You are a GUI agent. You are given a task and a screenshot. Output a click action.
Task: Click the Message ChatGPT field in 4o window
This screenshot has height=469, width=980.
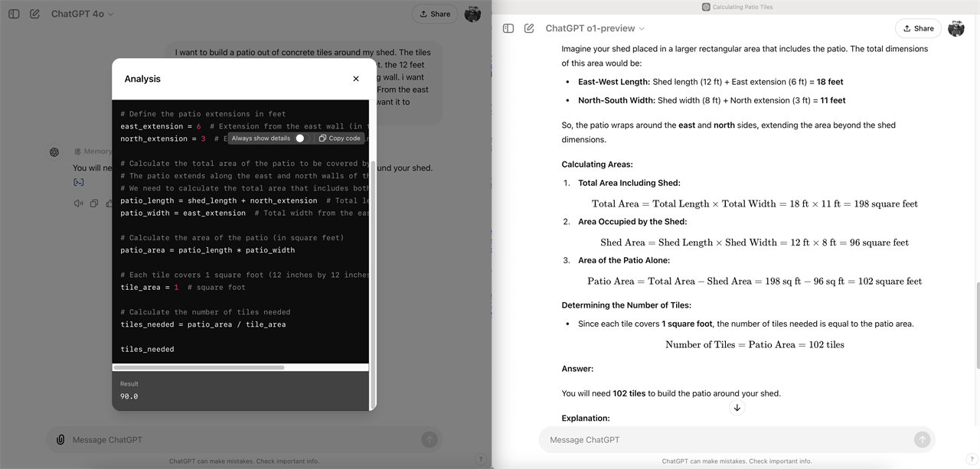pyautogui.click(x=243, y=440)
